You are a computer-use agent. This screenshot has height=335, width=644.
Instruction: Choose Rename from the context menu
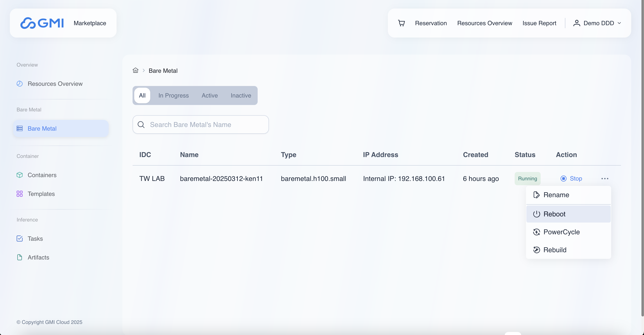pyautogui.click(x=568, y=195)
